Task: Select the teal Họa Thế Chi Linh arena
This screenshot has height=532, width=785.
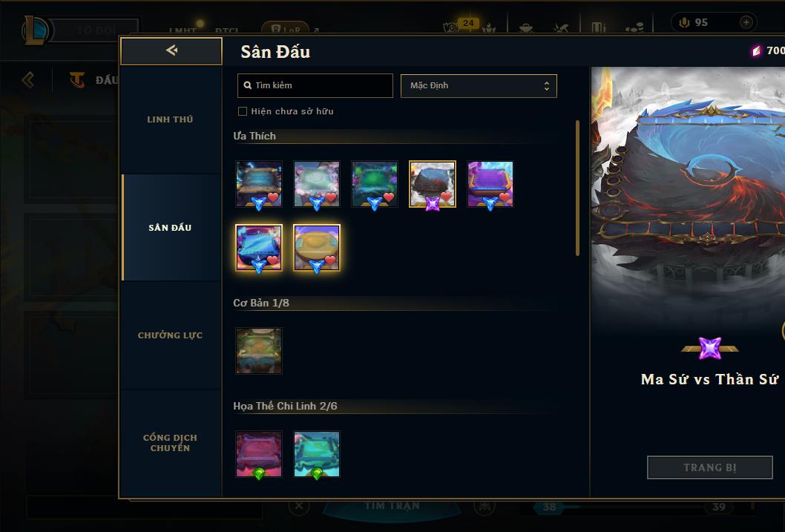Action: coord(316,454)
